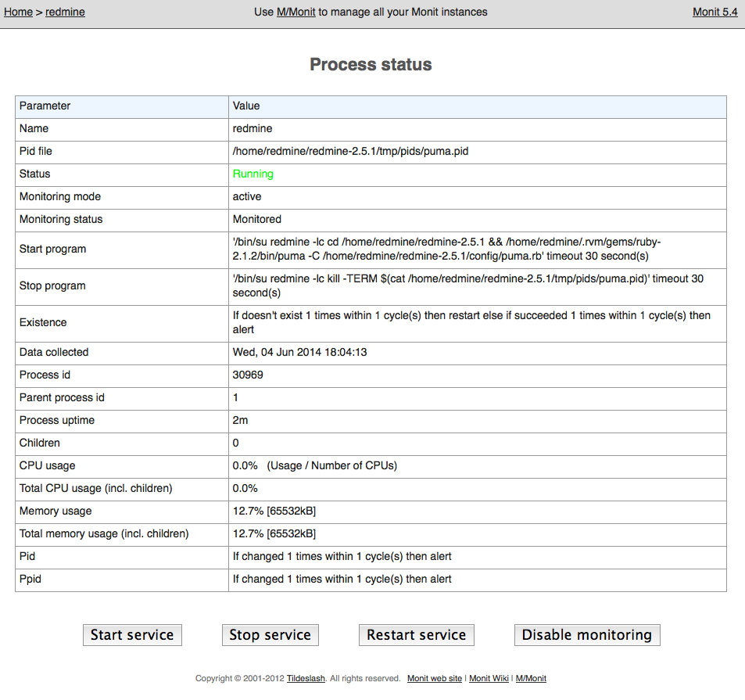This screenshot has height=700, width=745.
Task: Open the M/Monit link in header
Action: (x=296, y=12)
